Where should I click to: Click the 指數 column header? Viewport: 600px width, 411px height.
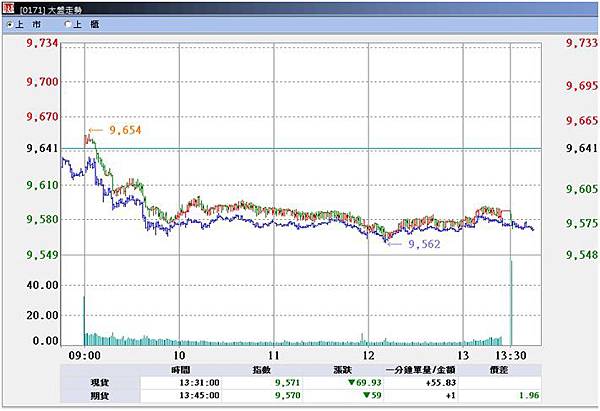point(262,370)
